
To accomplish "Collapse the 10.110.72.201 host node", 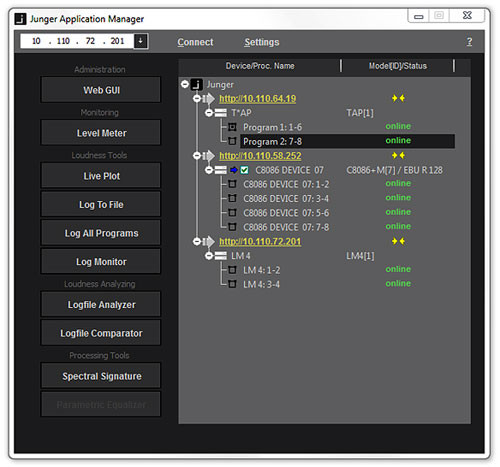I will 197,241.
